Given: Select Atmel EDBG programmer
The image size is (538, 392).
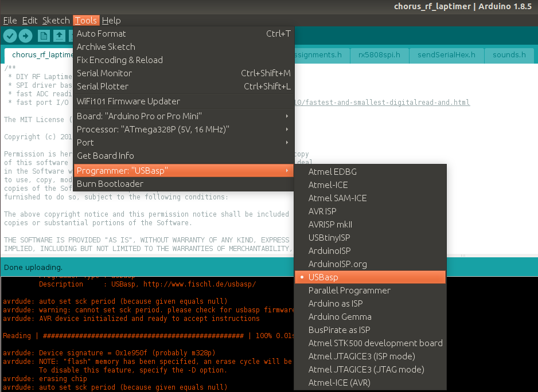Looking at the screenshot, I should click(x=370, y=172).
